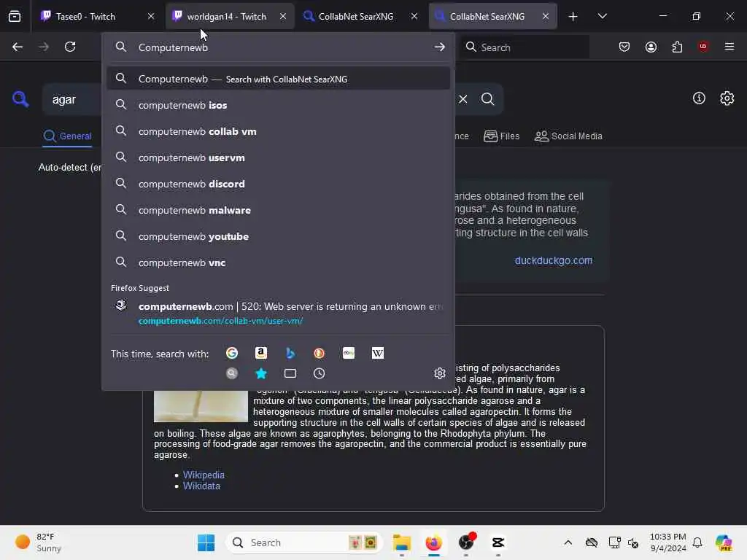Search bookmarks with the star icon
747x560 pixels.
(261, 373)
